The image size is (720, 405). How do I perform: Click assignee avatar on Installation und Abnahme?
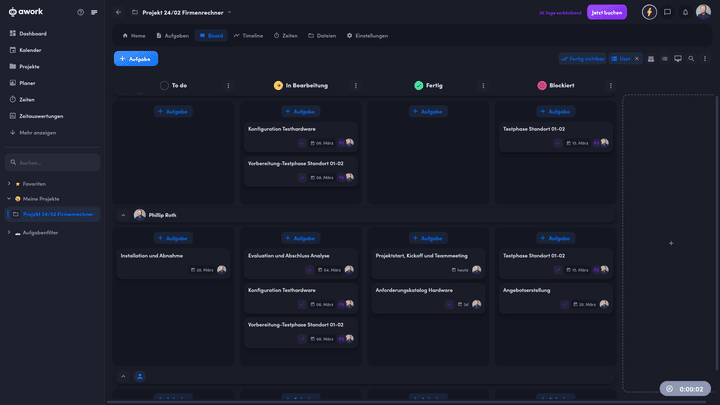(221, 270)
